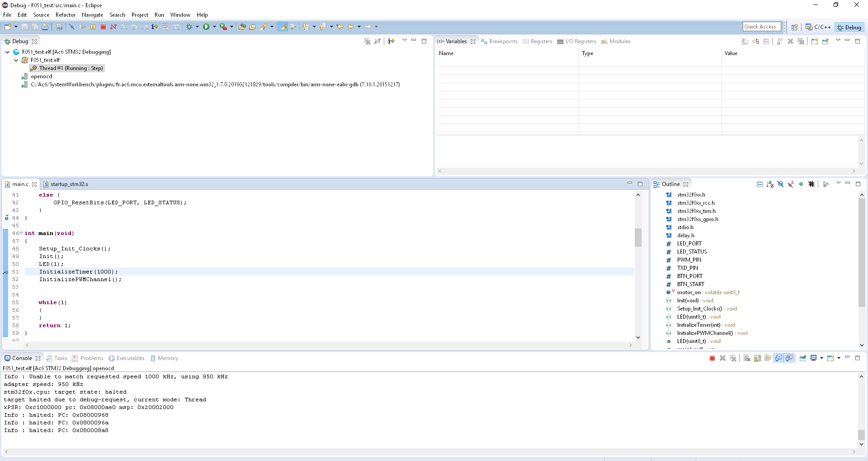Open the Variables view menu triangle

[838, 41]
